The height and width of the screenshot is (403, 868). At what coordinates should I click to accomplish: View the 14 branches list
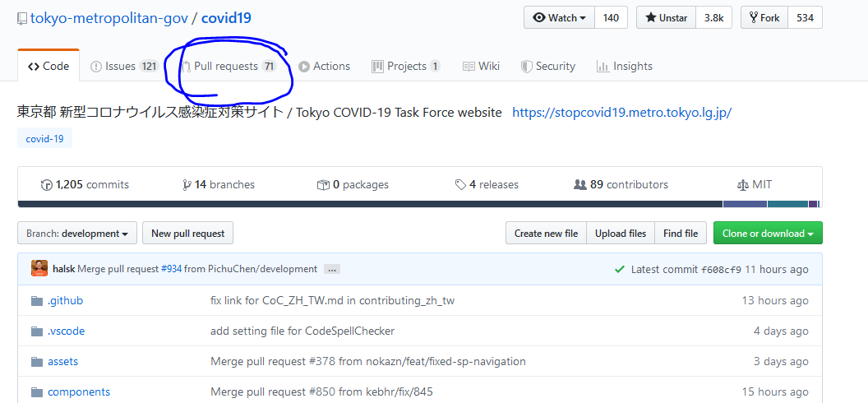(219, 185)
